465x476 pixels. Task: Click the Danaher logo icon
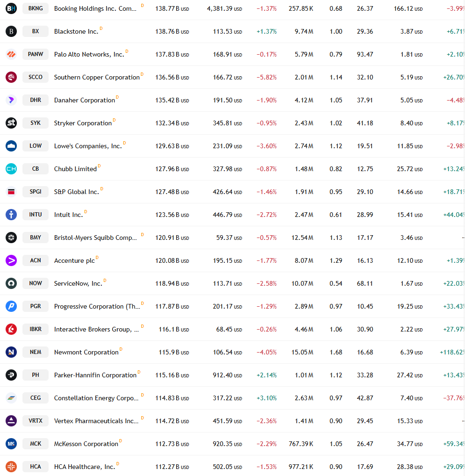click(x=11, y=100)
